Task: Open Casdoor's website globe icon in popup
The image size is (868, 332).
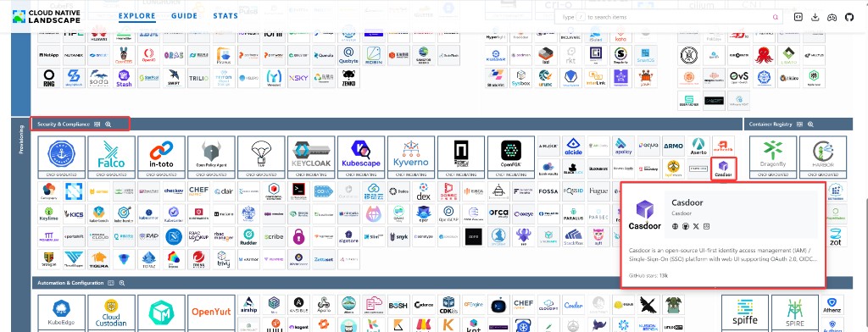Action: coord(675,226)
